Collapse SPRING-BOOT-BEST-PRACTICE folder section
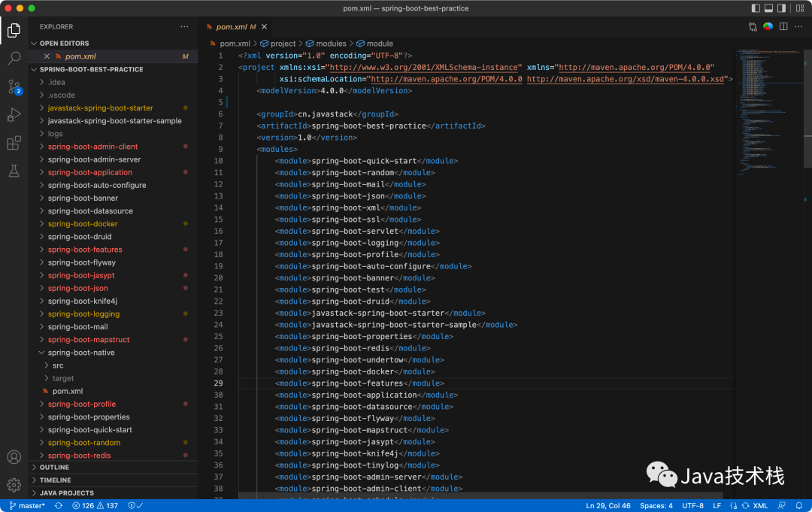The height and width of the screenshot is (512, 812). pos(114,69)
